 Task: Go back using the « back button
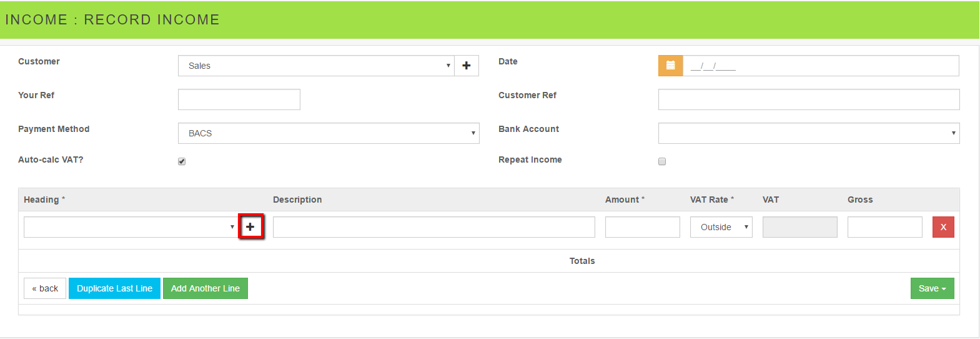coord(45,288)
